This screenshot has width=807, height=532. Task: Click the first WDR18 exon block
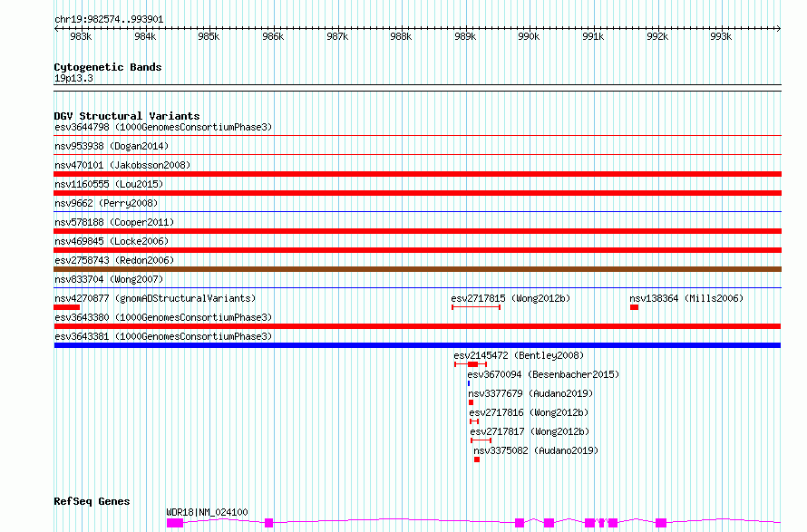coord(175,523)
